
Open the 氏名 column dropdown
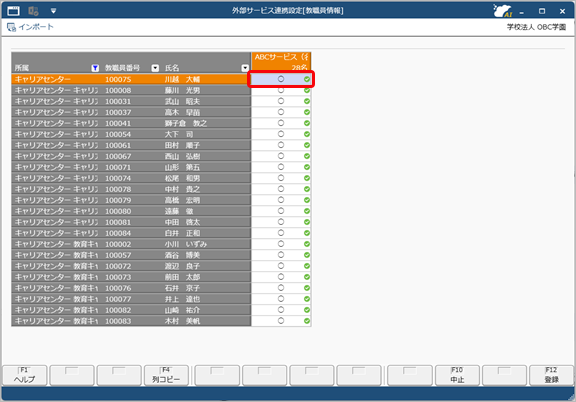pos(245,68)
